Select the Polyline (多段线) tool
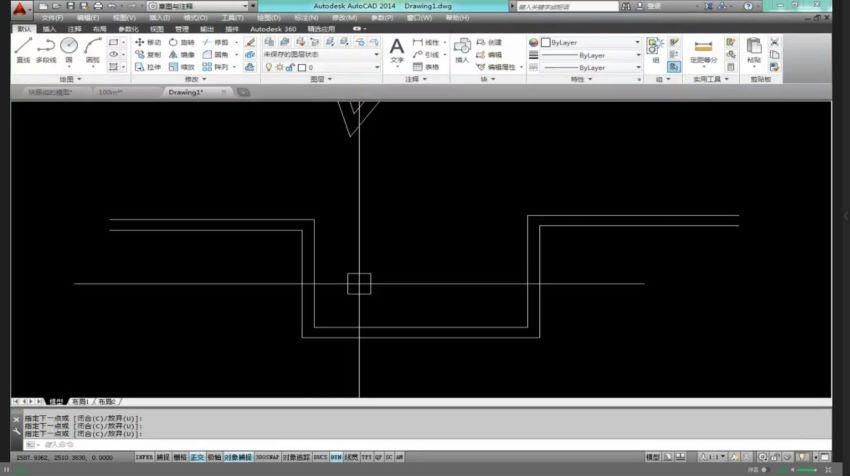Viewport: 850px width, 476px height. tap(46, 50)
